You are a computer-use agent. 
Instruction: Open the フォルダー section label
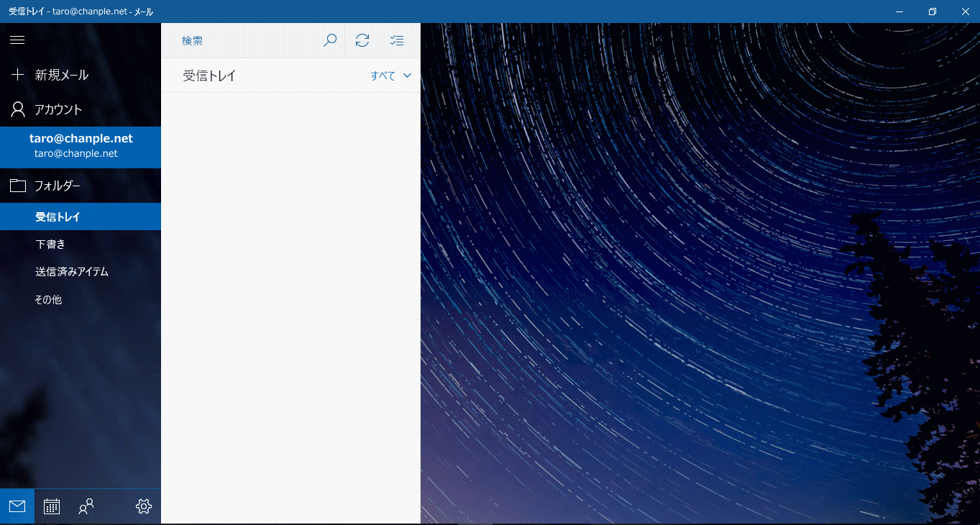[x=58, y=186]
